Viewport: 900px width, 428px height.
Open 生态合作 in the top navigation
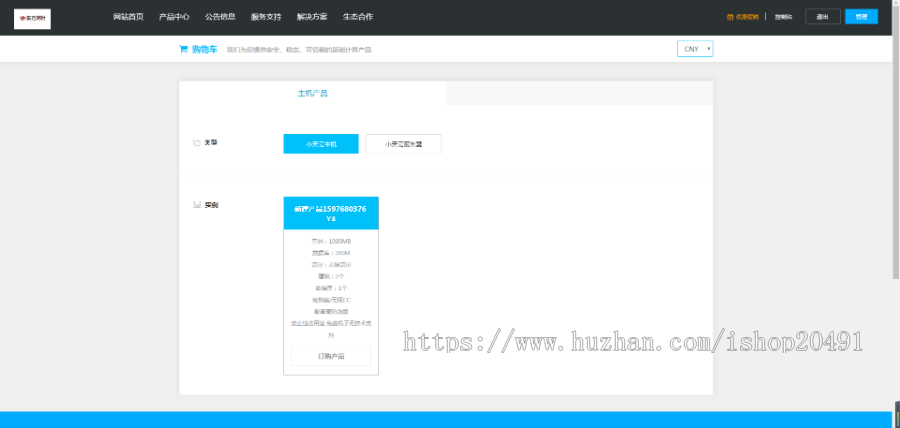point(358,17)
